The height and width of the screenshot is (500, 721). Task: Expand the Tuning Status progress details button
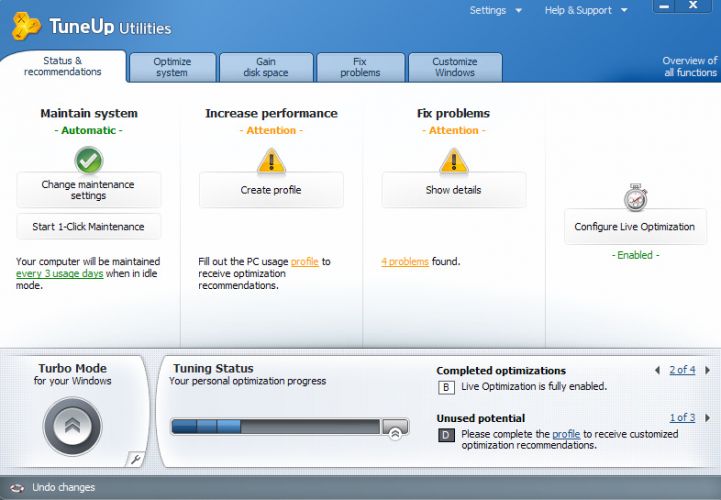[395, 429]
